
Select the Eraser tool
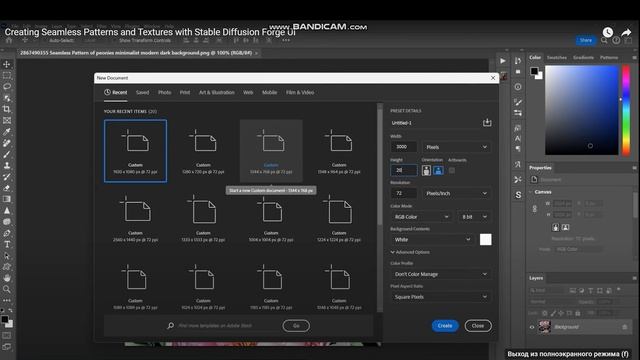tap(7, 188)
